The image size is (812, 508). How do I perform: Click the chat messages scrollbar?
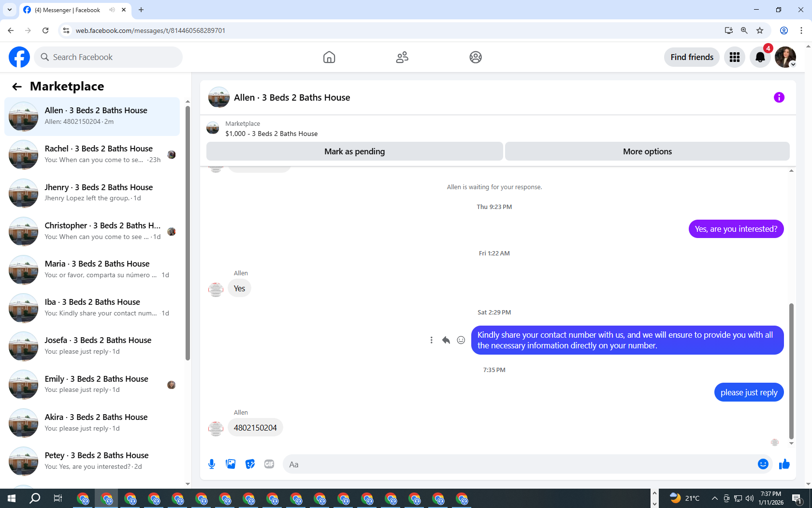pyautogui.click(x=791, y=371)
